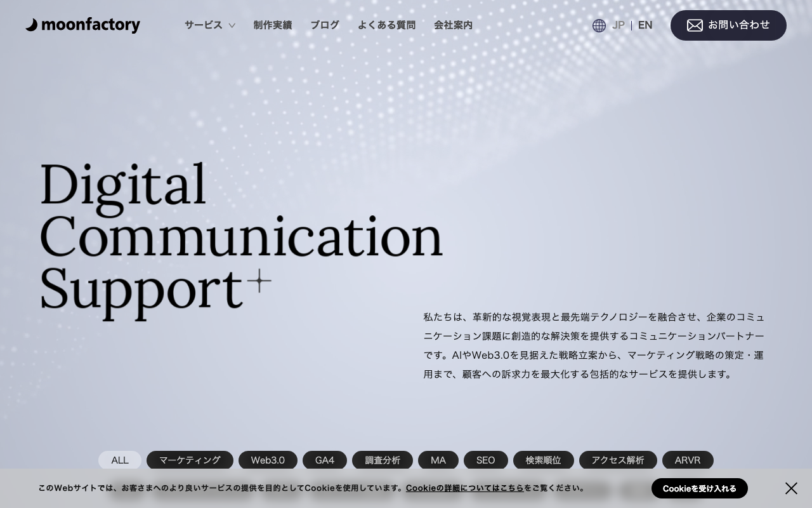Filter by 調査分析 tag

pyautogui.click(x=383, y=460)
